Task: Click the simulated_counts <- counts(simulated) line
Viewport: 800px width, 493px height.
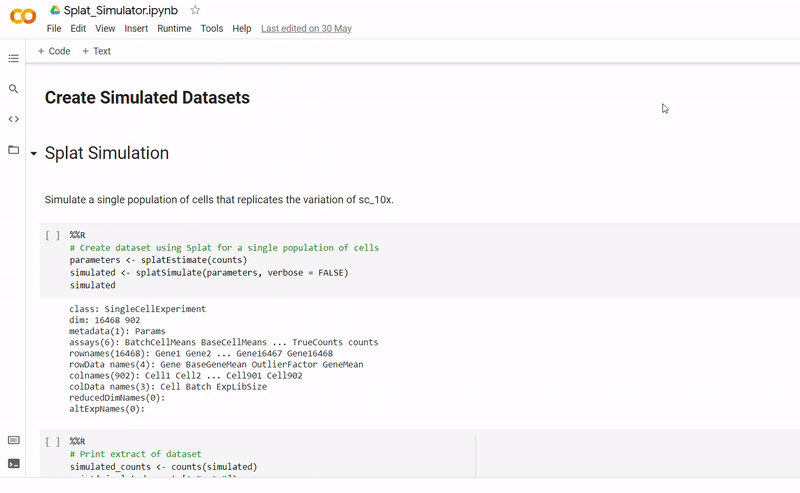Action: pos(163,466)
